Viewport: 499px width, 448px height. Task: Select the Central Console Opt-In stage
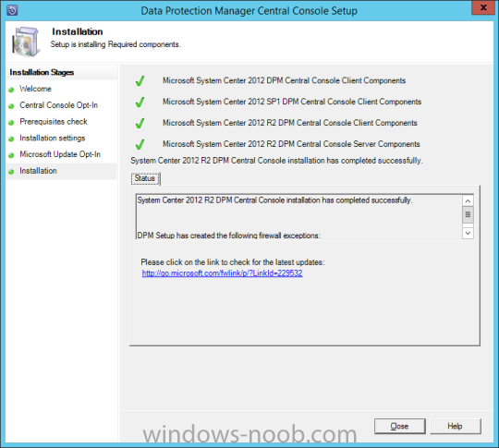point(58,105)
